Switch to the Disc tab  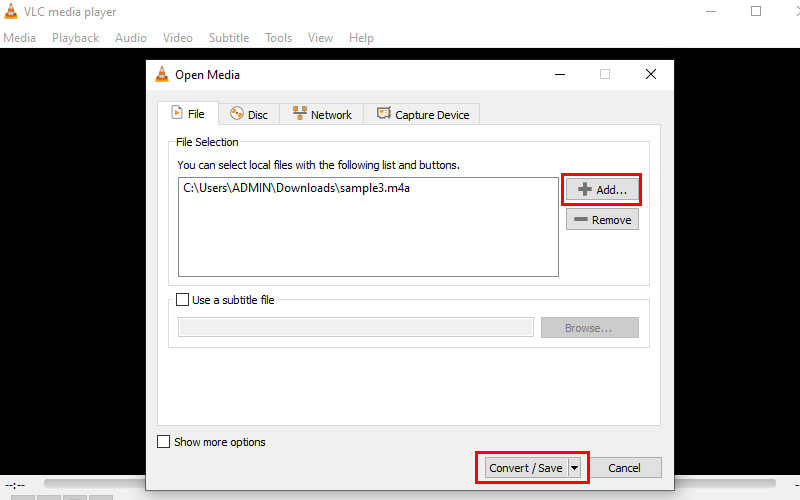pyautogui.click(x=249, y=115)
